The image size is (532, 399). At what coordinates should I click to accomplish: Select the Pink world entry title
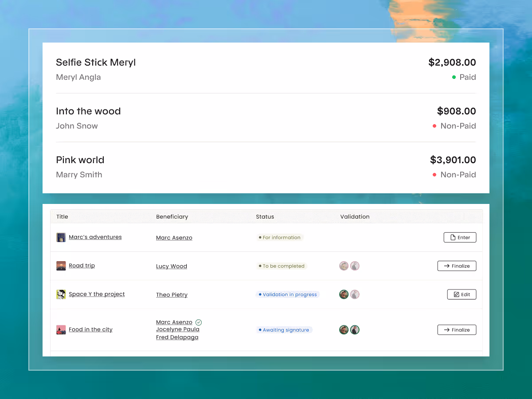80,160
